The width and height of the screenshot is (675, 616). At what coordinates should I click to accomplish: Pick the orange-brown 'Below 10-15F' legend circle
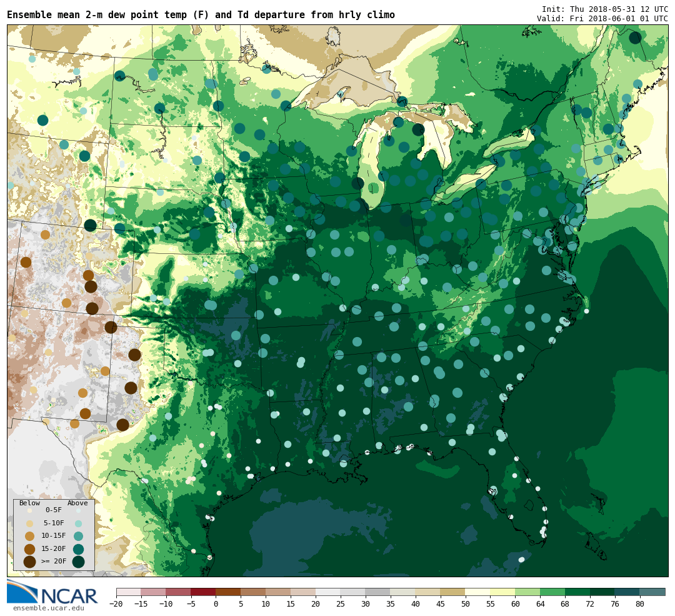[x=30, y=537]
